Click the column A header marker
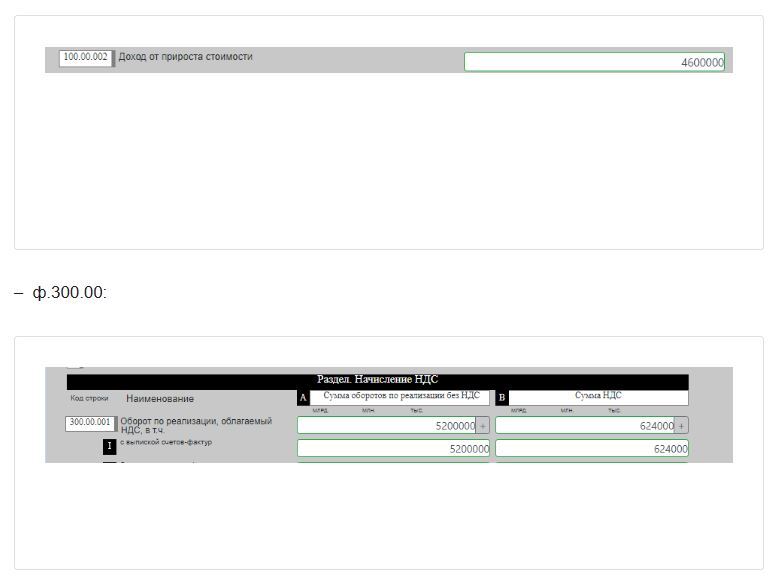The image size is (775, 581). coord(303,398)
